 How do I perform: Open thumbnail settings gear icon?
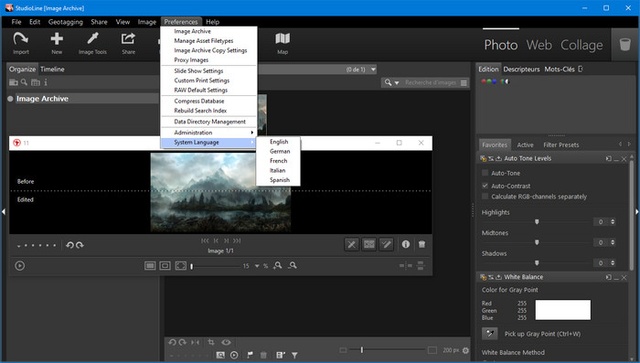465,350
